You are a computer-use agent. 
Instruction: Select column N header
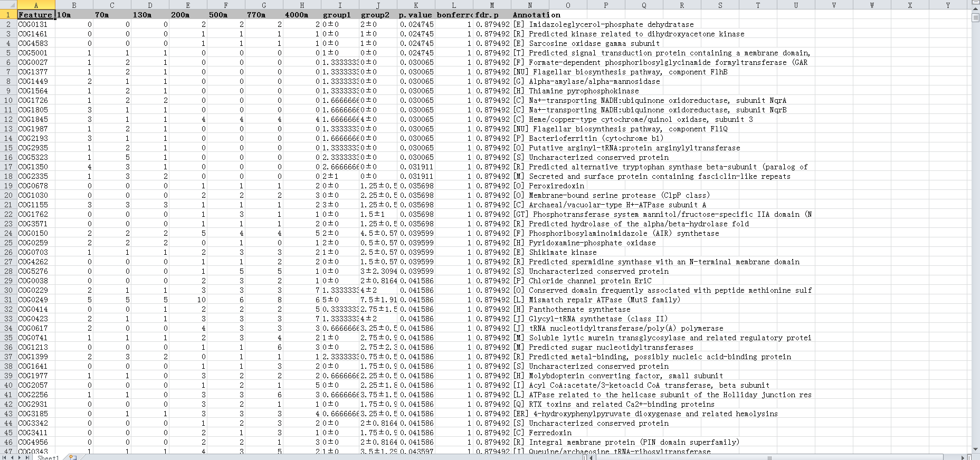click(530, 5)
